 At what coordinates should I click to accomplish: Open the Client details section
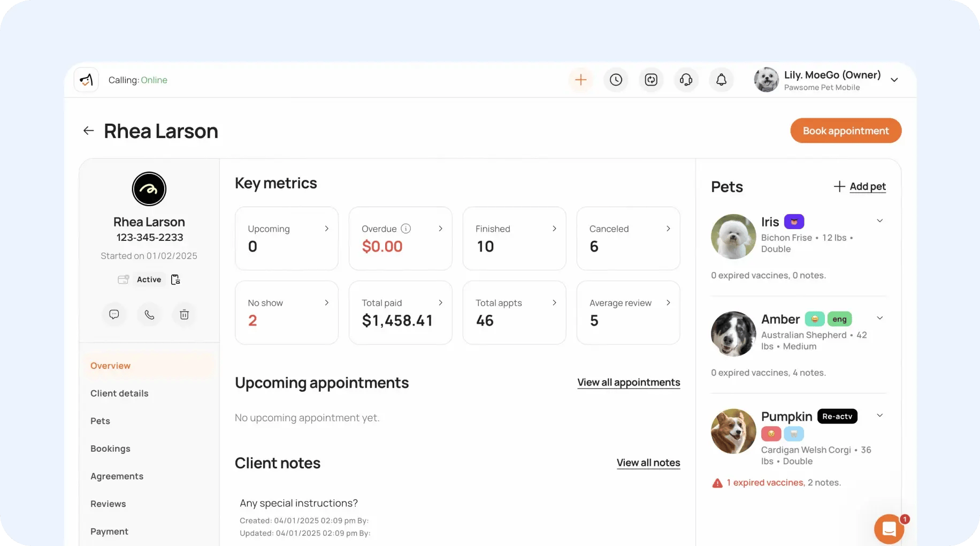coord(119,393)
